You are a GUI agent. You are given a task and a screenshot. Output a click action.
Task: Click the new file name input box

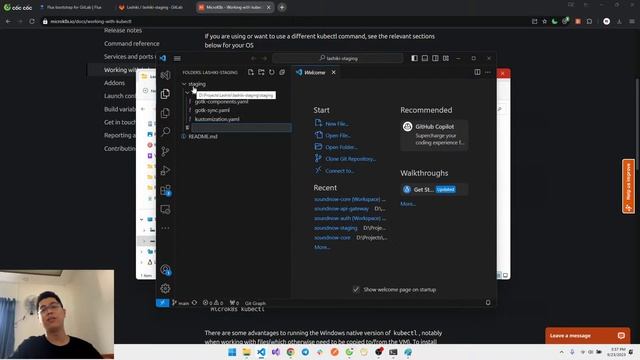pyautogui.click(x=241, y=128)
